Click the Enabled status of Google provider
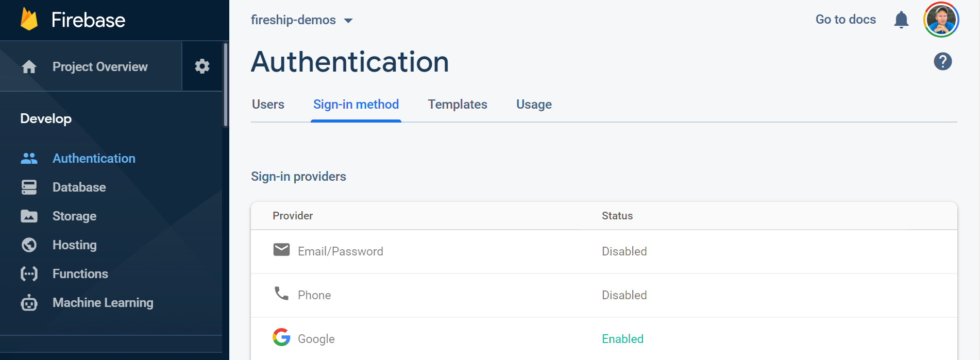The height and width of the screenshot is (360, 980). [622, 338]
